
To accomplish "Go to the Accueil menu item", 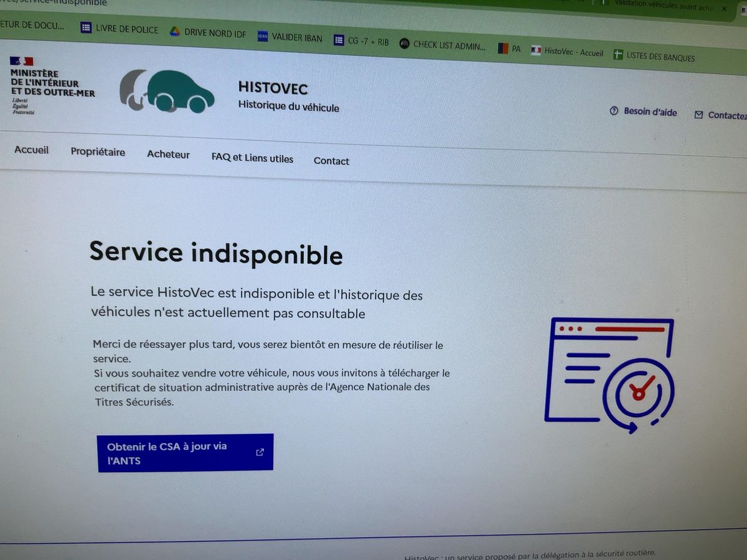I will pos(31,150).
